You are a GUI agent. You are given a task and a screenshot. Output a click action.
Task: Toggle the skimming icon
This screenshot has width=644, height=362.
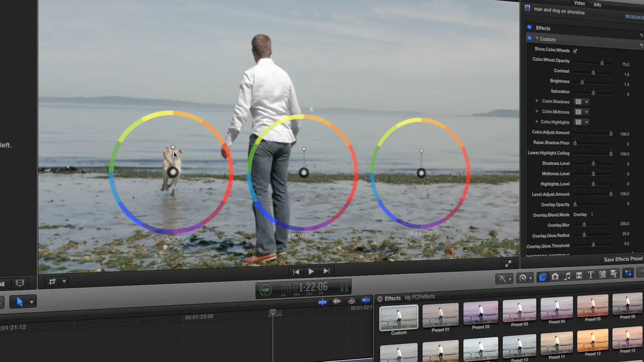tap(322, 302)
